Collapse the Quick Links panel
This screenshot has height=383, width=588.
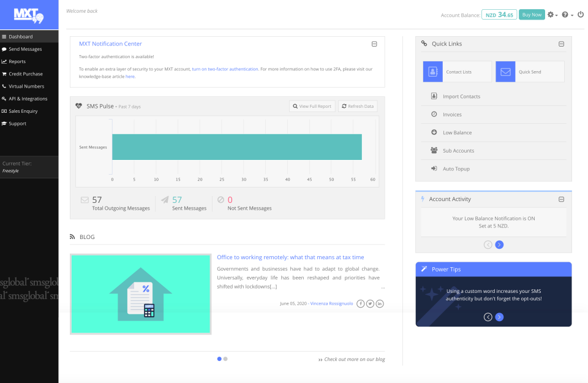(x=561, y=44)
